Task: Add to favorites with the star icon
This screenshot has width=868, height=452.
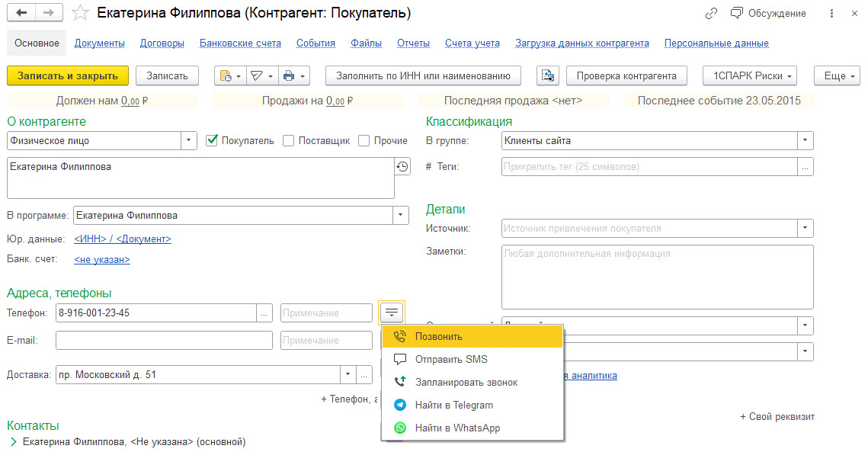Action: [80, 13]
